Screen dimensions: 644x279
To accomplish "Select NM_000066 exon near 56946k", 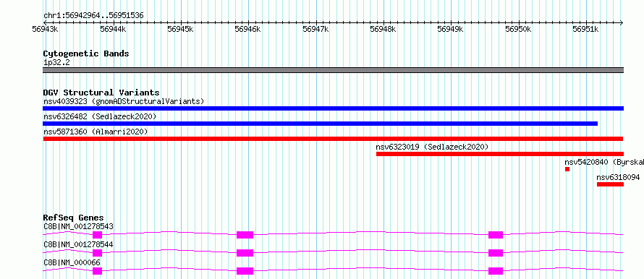I will pos(245,271).
